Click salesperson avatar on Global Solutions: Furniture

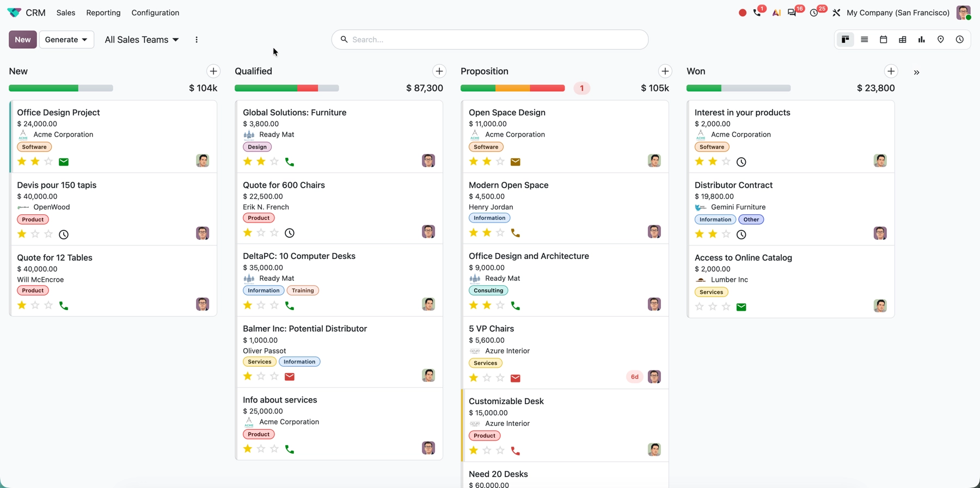428,160
